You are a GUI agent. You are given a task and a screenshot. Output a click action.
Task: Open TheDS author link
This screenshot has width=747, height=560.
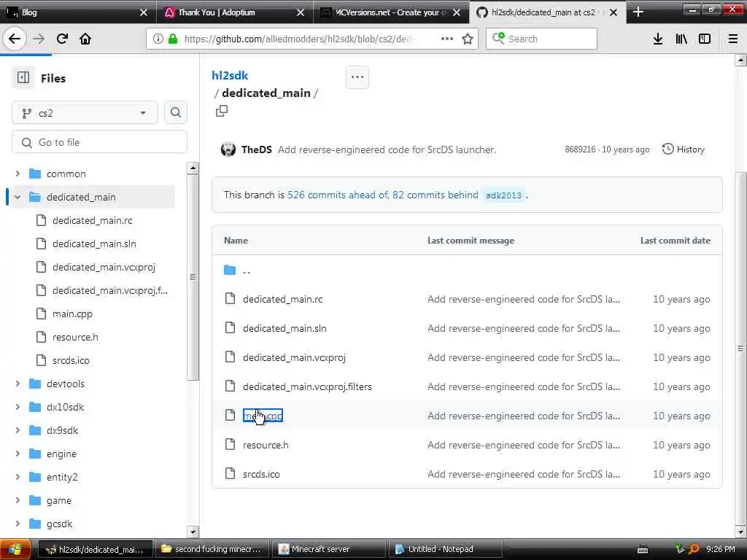256,149
